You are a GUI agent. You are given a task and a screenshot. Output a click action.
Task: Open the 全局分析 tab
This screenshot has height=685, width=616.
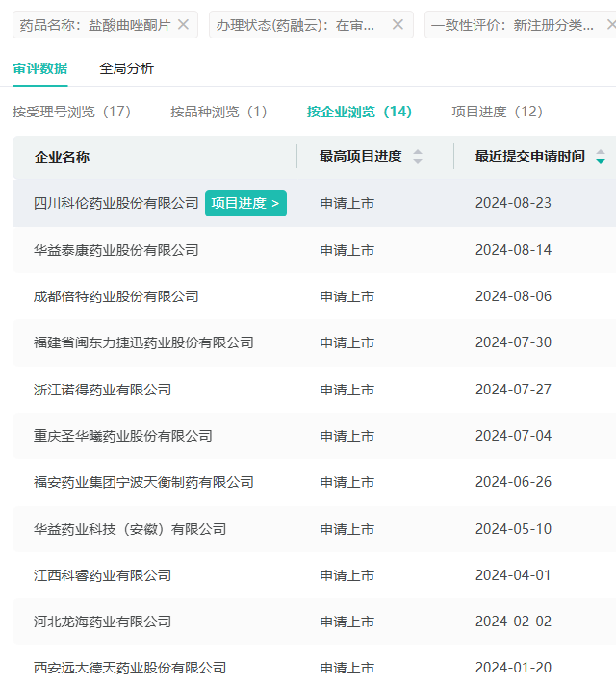[x=126, y=68]
